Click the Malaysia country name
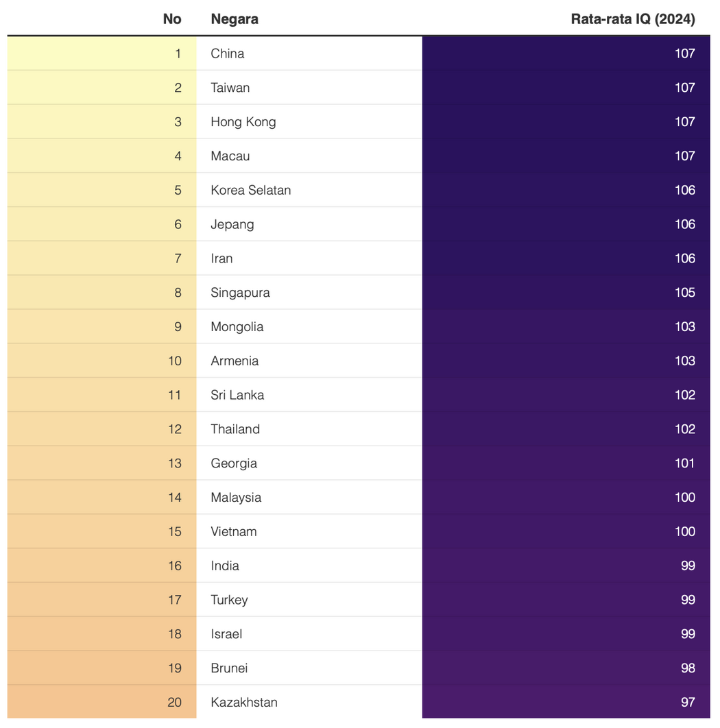 (236, 498)
